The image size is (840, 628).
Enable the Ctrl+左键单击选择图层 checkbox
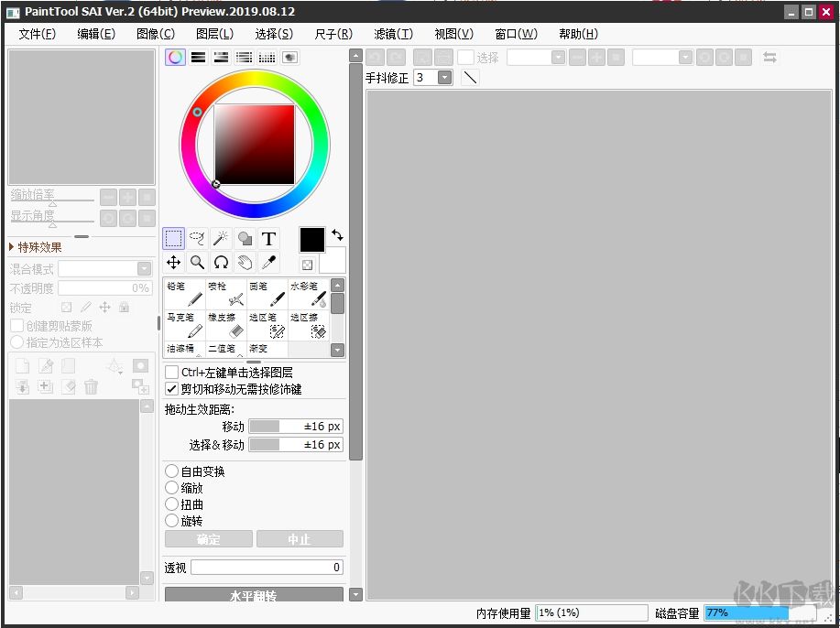pos(169,372)
